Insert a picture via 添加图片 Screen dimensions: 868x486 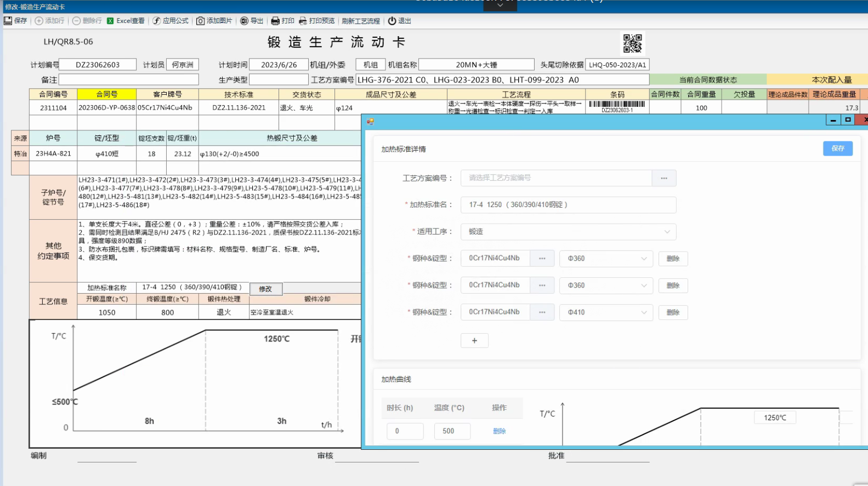tap(214, 21)
